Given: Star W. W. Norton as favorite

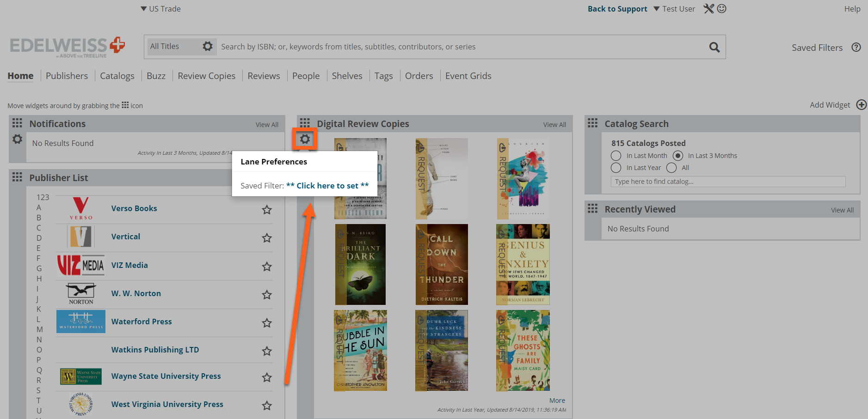Looking at the screenshot, I should click(x=267, y=295).
